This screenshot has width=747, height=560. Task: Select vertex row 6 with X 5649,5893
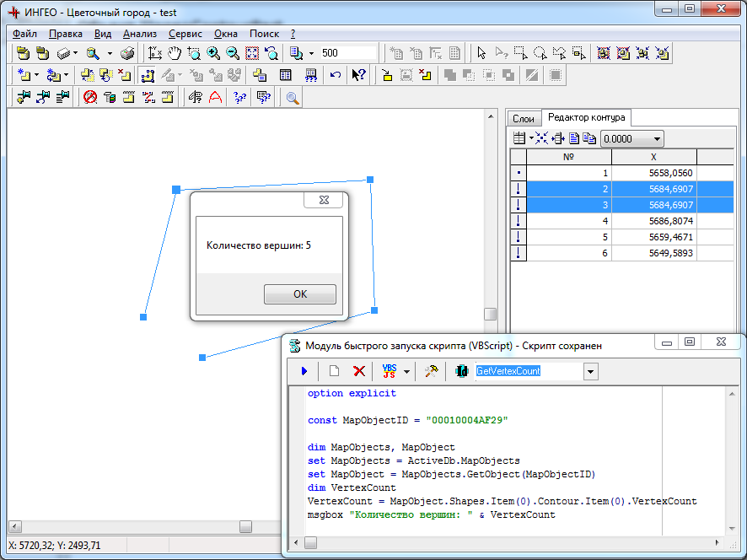[621, 253]
